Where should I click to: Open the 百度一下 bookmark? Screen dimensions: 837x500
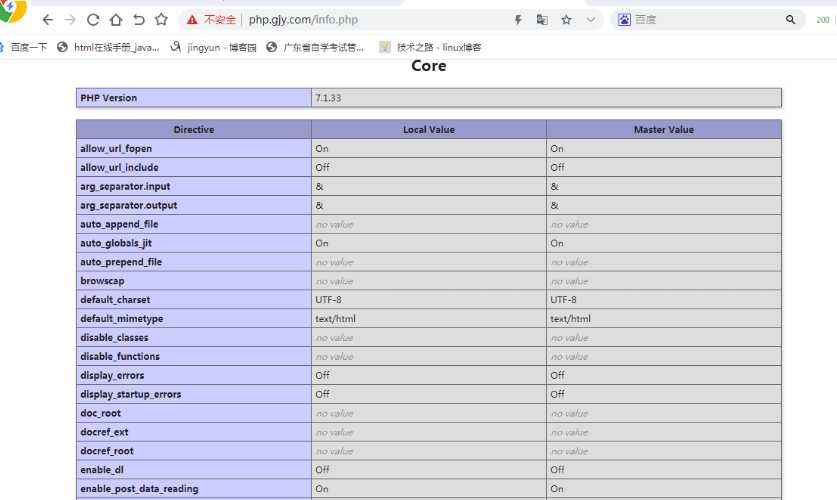coord(23,47)
